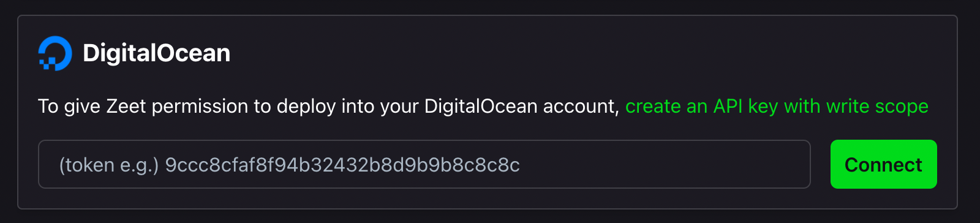Click the green Connect button
This screenshot has width=980, height=223.
coord(883,164)
